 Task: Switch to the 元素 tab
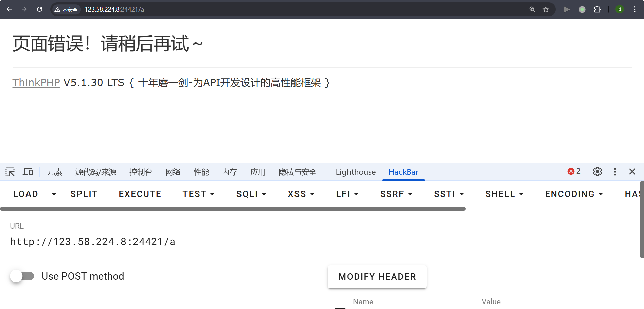(x=55, y=172)
